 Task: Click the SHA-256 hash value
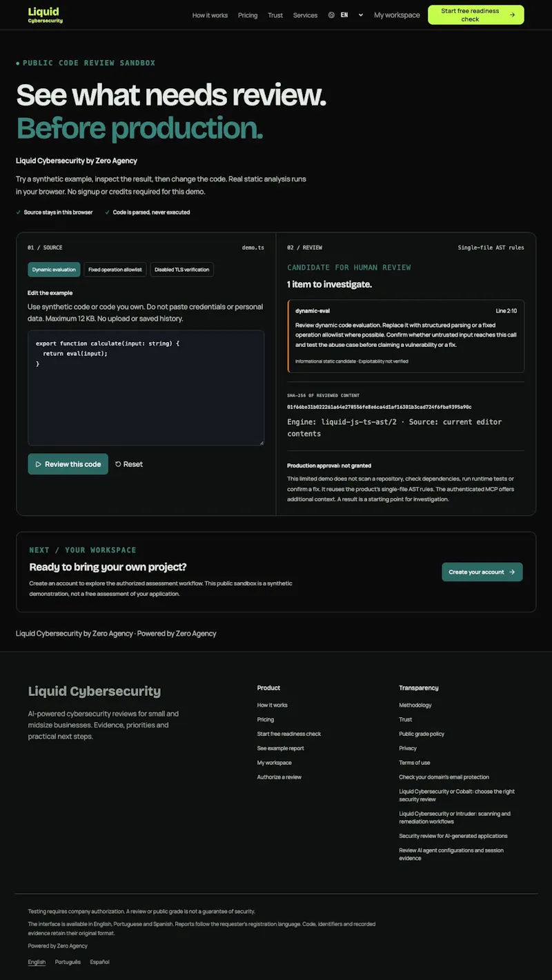(x=379, y=407)
